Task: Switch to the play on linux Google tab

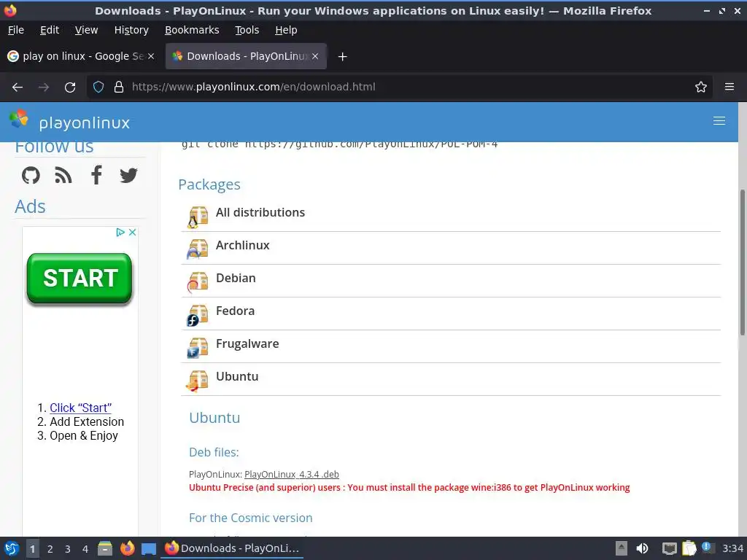Action: (81, 56)
